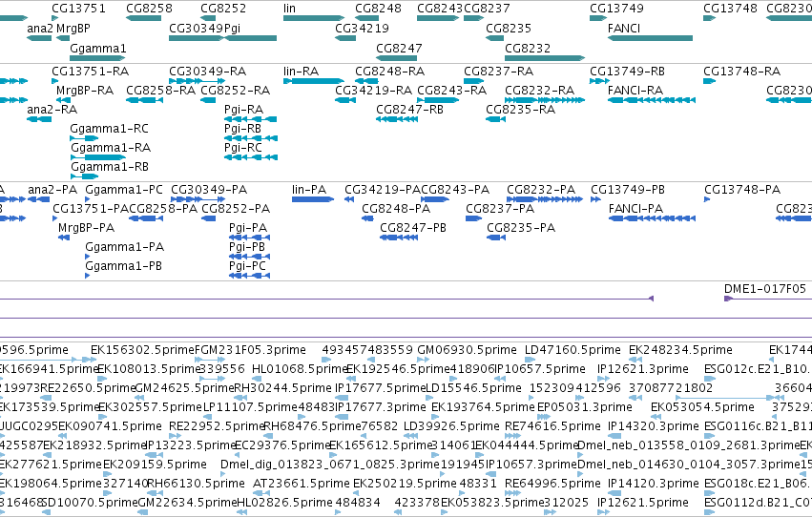Click the Ggamma1-RA transcript label
Viewport: 812px width, 517px height.
pyautogui.click(x=111, y=148)
